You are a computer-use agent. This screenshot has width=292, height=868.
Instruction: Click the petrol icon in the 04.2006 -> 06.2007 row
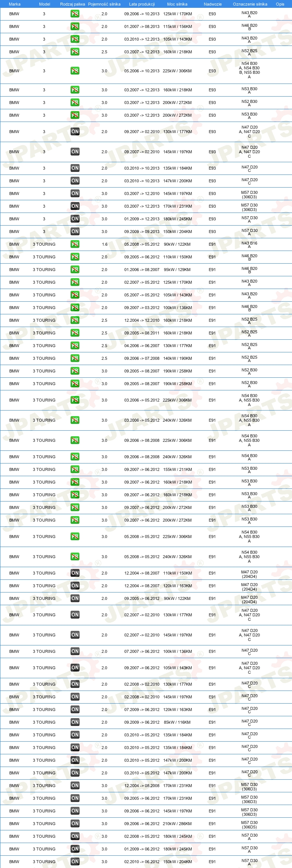click(x=75, y=346)
